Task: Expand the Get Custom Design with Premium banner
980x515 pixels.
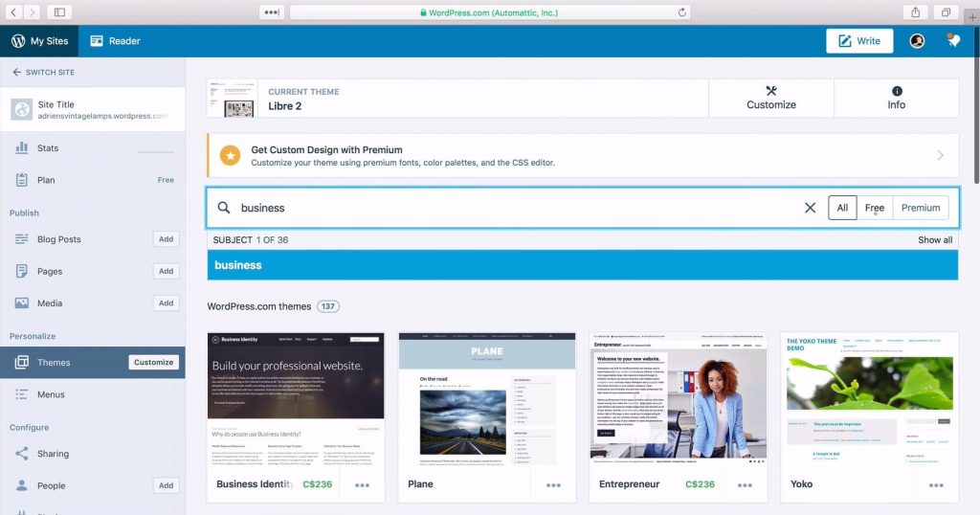Action: click(940, 155)
